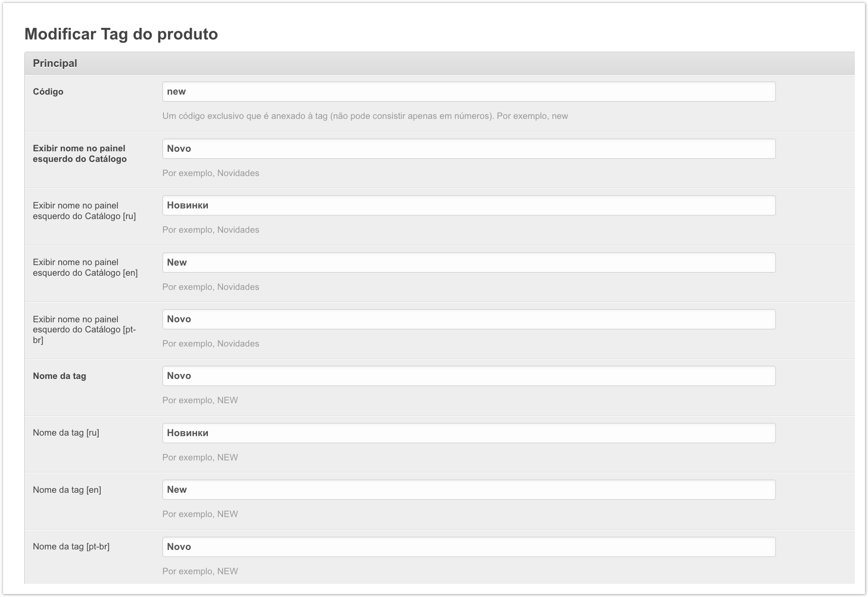
Task: Click the Nome da tag [ru] label
Action: click(x=66, y=433)
